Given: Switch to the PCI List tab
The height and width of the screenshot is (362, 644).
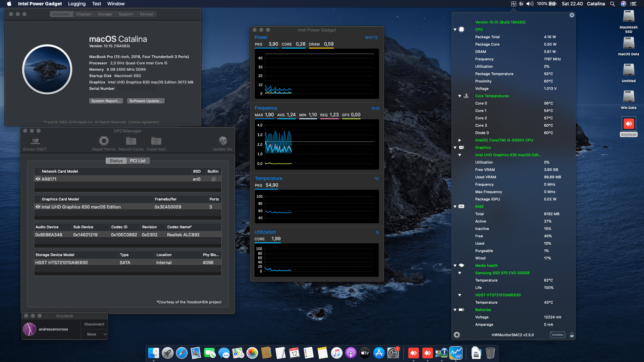Looking at the screenshot, I should click(x=138, y=161).
